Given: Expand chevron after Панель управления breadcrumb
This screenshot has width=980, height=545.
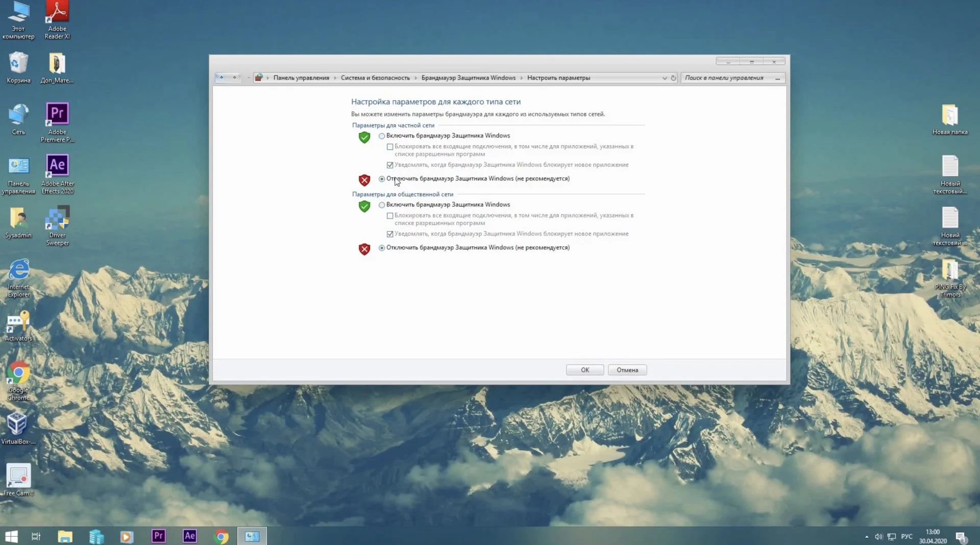Looking at the screenshot, I should (335, 78).
